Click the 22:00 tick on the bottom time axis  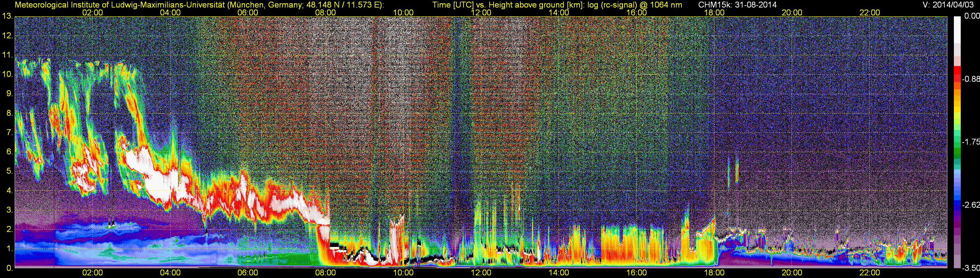(x=870, y=273)
